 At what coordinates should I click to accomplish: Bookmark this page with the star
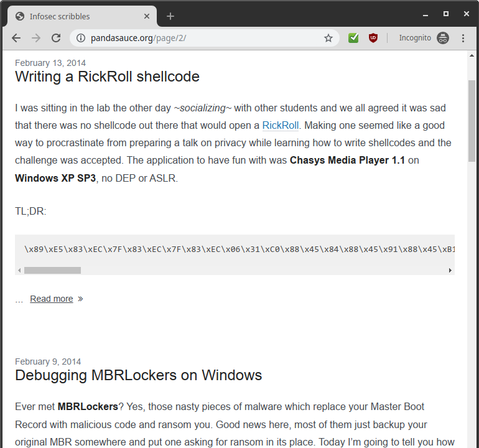coord(328,38)
